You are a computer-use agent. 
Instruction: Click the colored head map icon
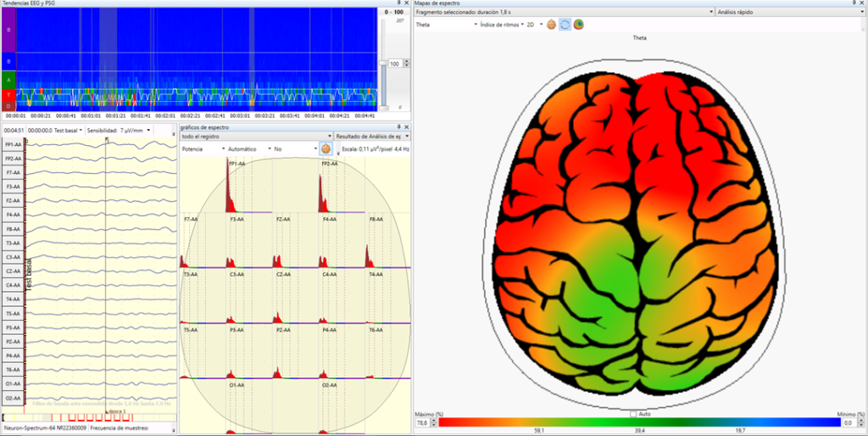point(578,25)
